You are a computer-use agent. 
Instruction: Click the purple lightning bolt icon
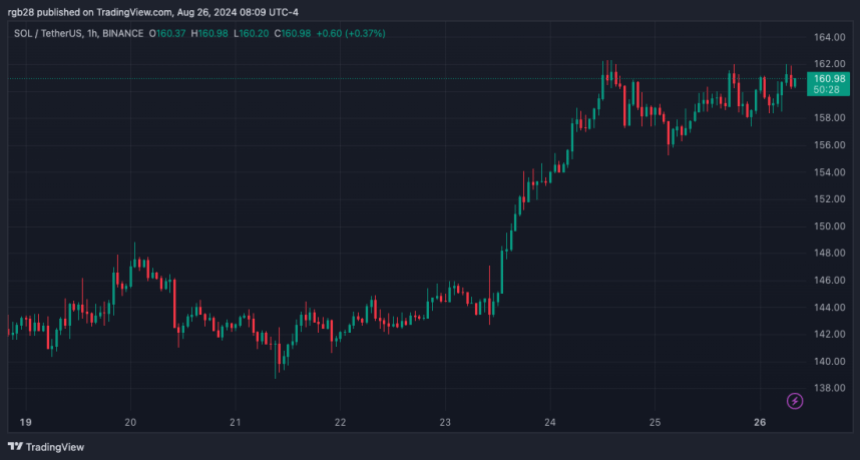click(x=795, y=401)
